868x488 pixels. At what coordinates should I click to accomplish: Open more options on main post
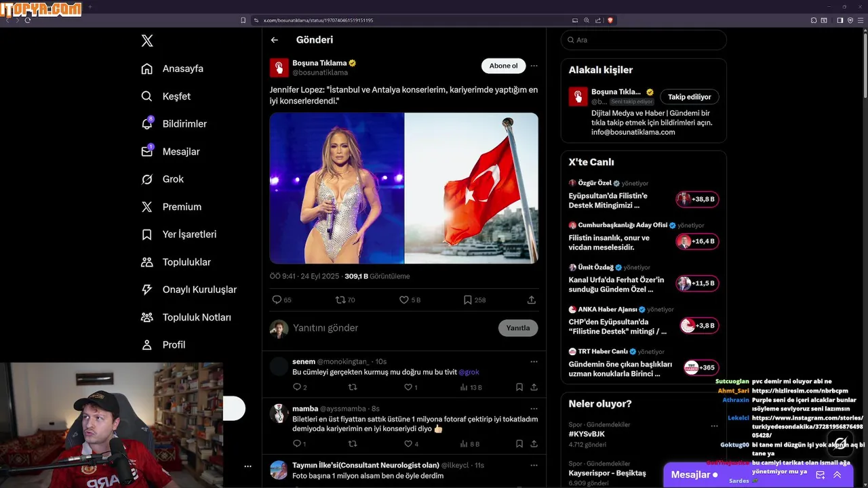[534, 66]
